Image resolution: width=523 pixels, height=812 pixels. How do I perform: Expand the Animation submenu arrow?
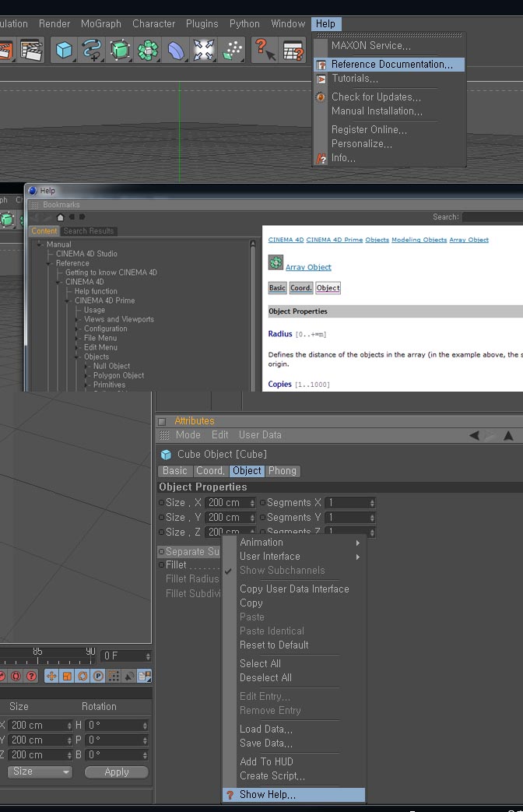coord(358,543)
